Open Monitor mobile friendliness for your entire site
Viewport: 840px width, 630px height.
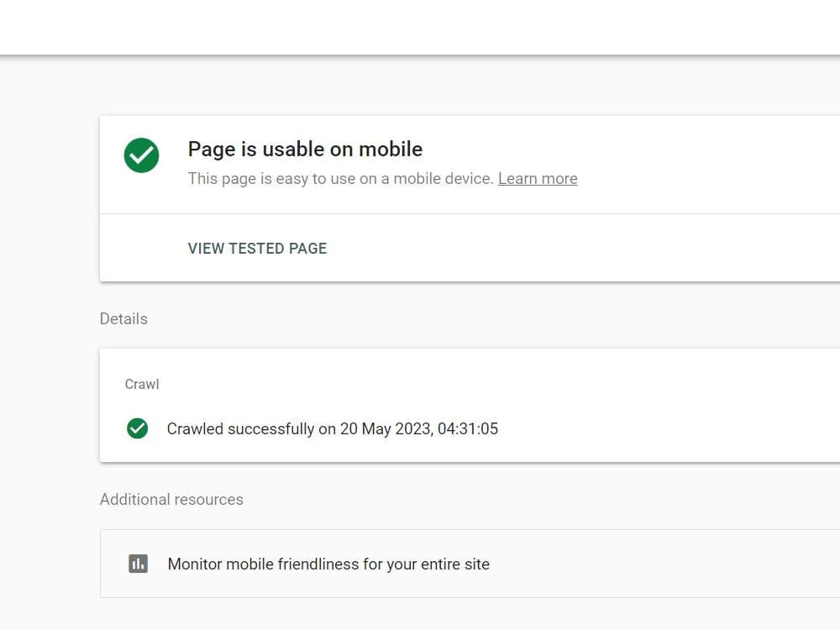pyautogui.click(x=328, y=564)
